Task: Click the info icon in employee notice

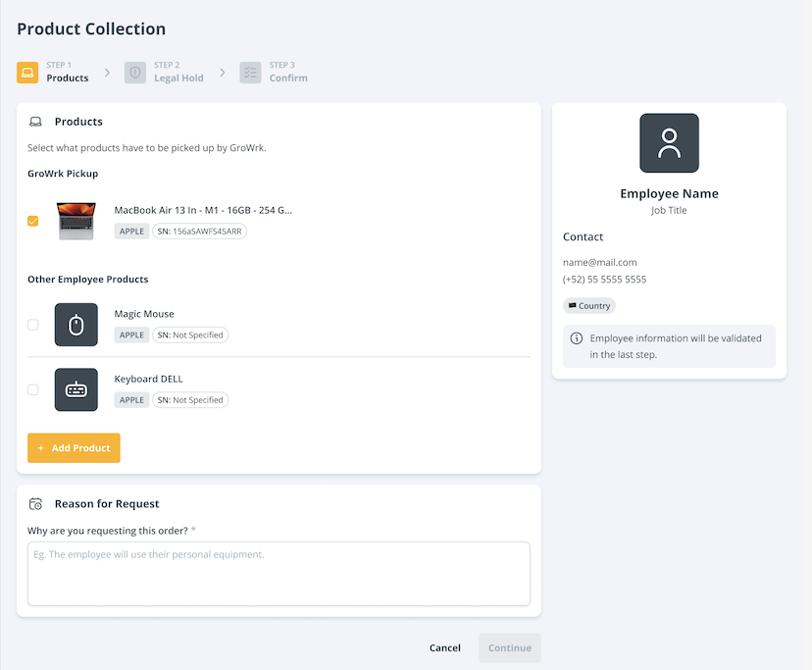Action: pyautogui.click(x=577, y=338)
